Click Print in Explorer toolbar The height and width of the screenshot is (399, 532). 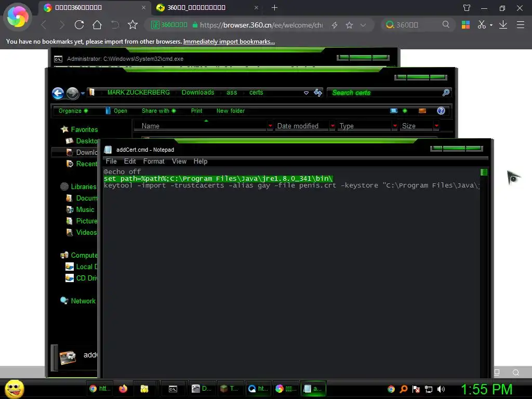pos(196,111)
